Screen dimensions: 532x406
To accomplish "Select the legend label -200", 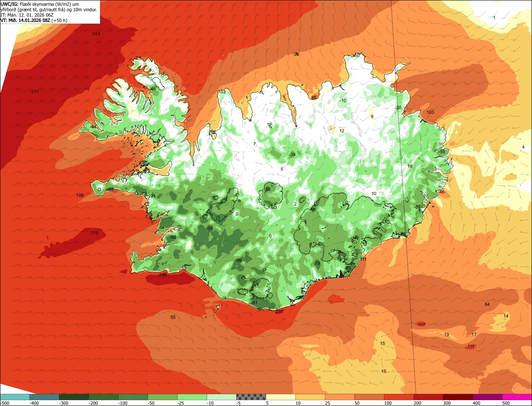I will [x=93, y=403].
